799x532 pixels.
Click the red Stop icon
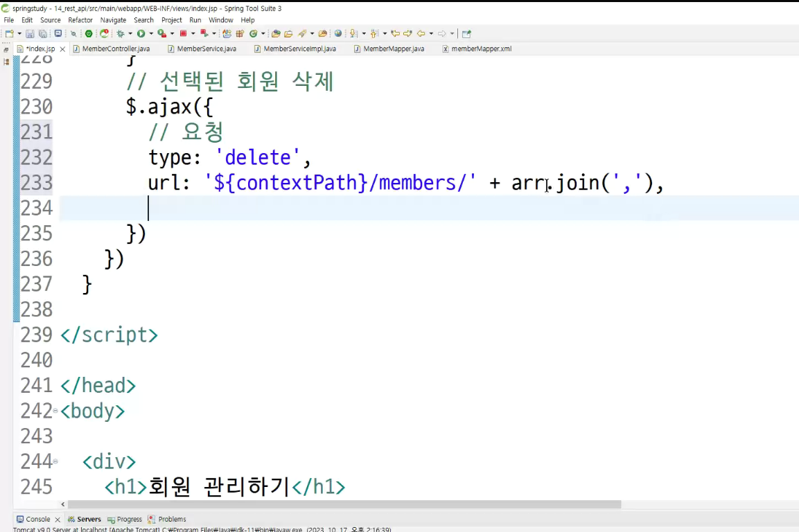click(184, 34)
